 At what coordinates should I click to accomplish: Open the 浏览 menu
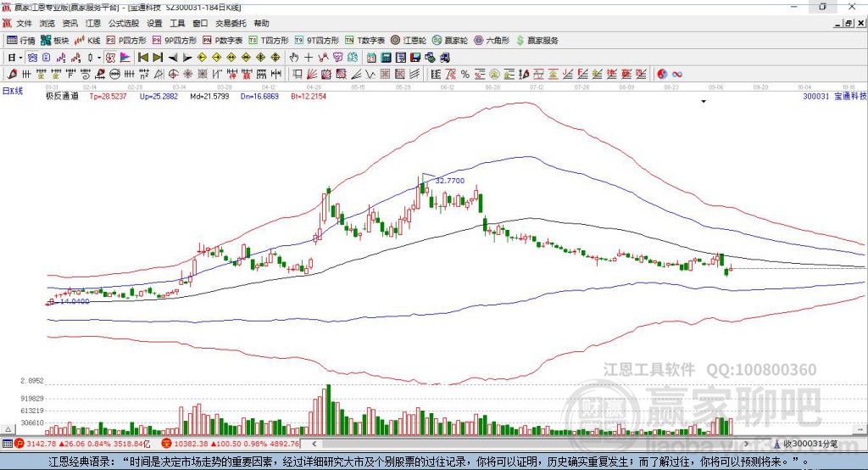click(47, 23)
